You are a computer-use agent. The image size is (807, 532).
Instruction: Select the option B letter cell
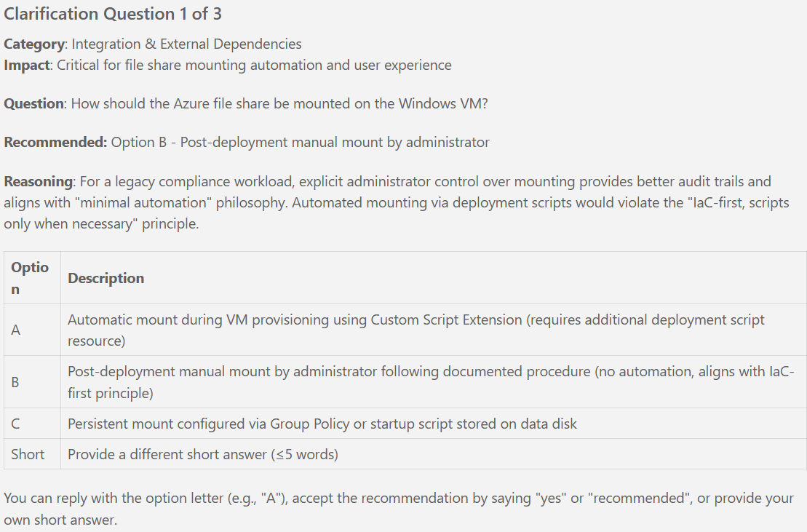coord(16,382)
